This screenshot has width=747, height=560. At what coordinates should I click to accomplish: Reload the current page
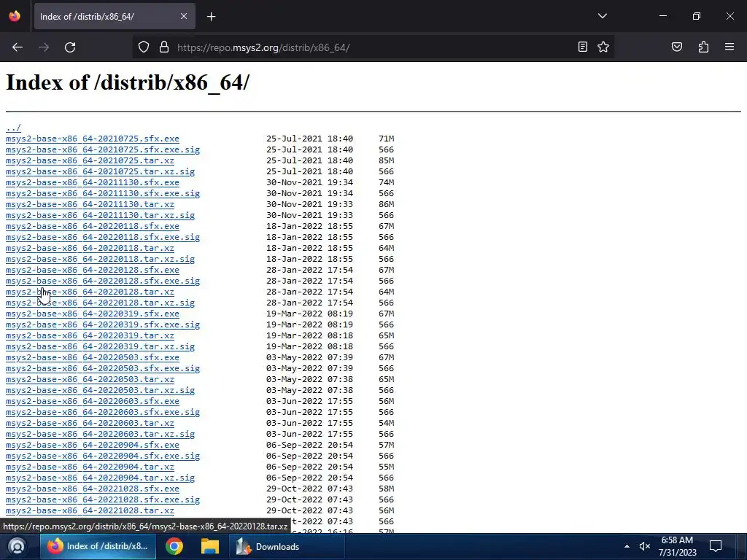pyautogui.click(x=70, y=47)
